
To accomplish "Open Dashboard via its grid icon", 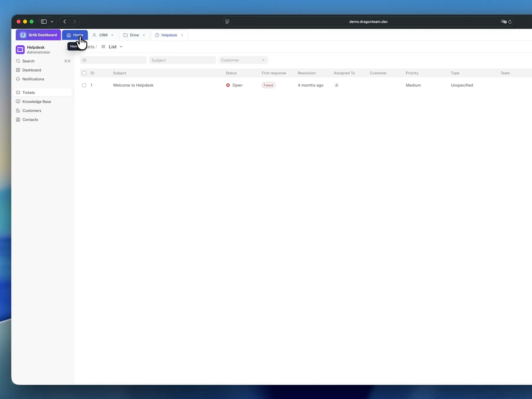I will coord(18,70).
